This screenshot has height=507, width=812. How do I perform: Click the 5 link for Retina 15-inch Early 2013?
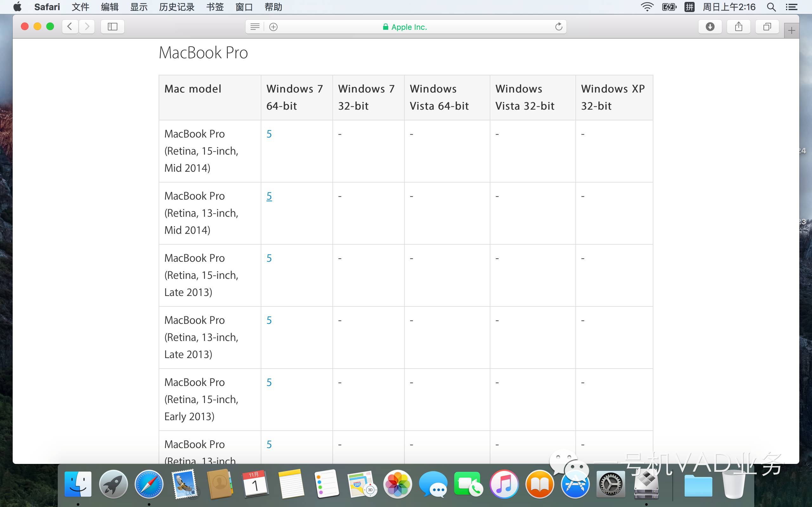pos(269,382)
